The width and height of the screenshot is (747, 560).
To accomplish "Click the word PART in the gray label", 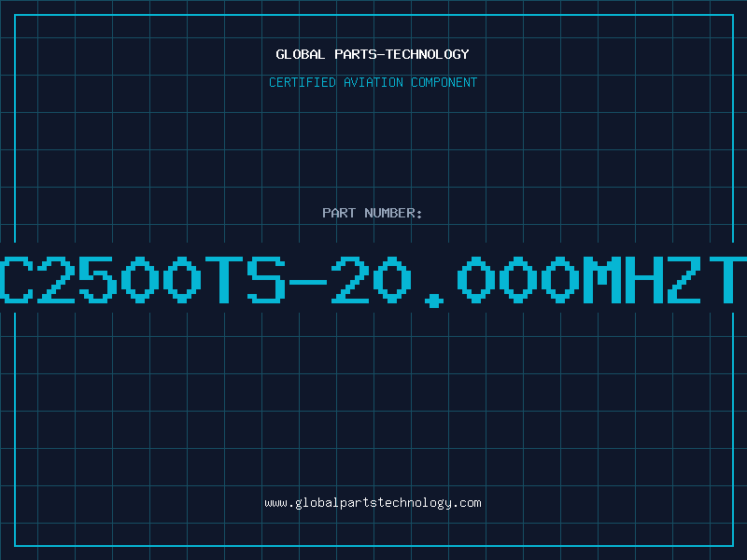I will tap(339, 213).
